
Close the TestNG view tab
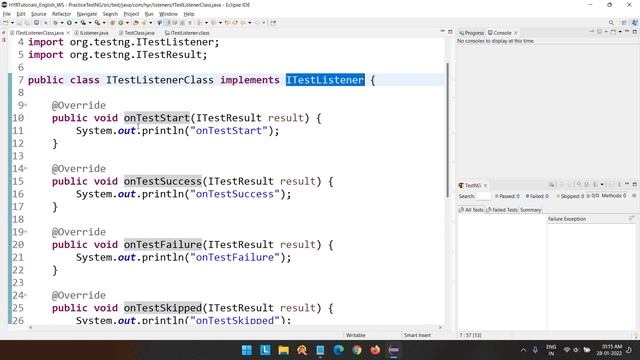pos(486,185)
